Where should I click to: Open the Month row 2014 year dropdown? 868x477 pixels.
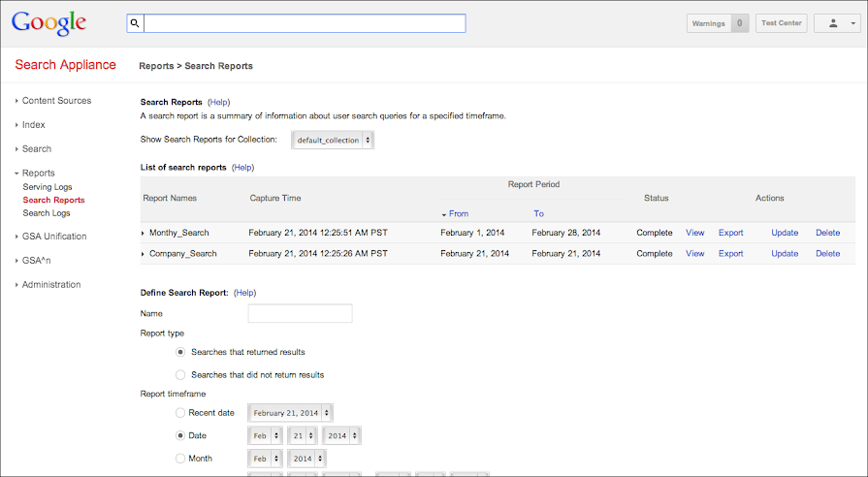pos(306,459)
